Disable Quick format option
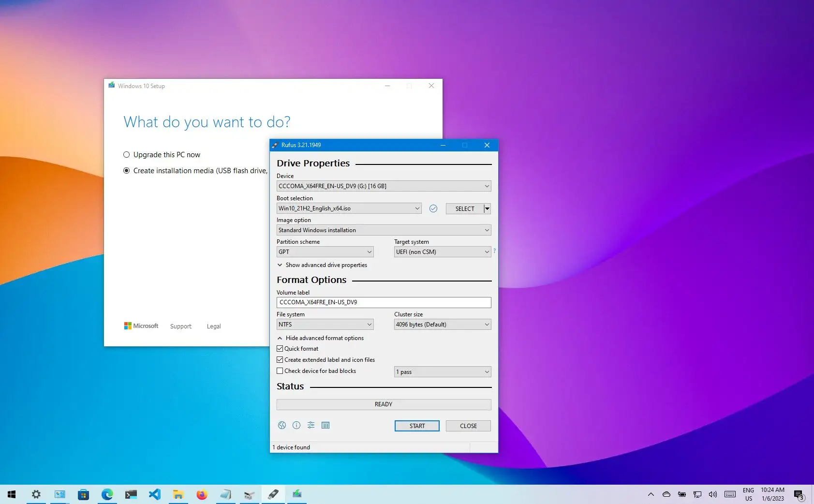 [x=280, y=348]
